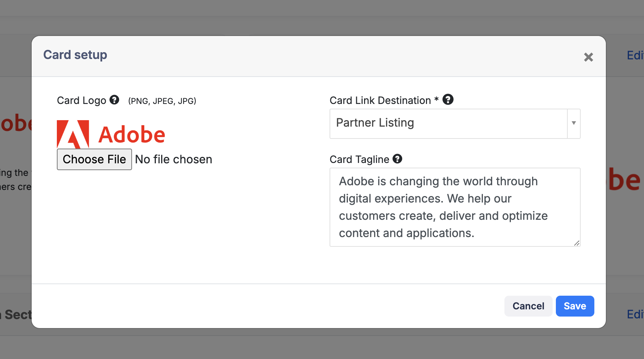Save the card setup

pos(575,306)
